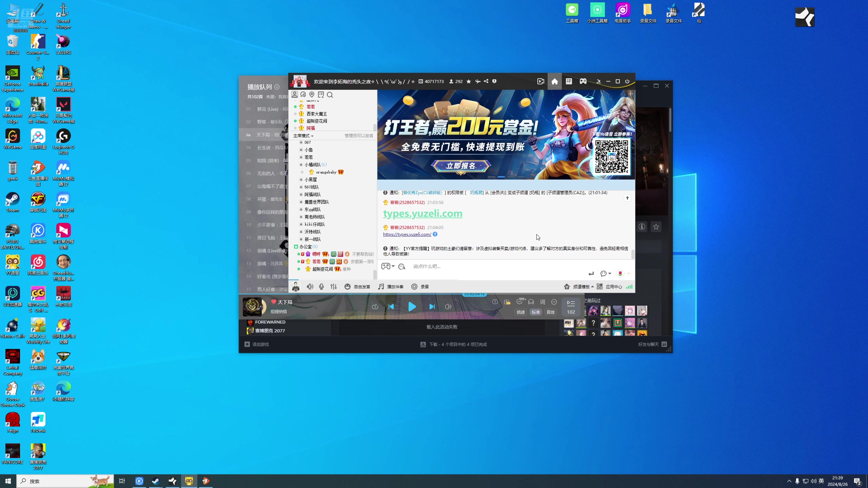Open 好友与聊天 in Steam window
The width and height of the screenshot is (868, 488).
point(652,344)
